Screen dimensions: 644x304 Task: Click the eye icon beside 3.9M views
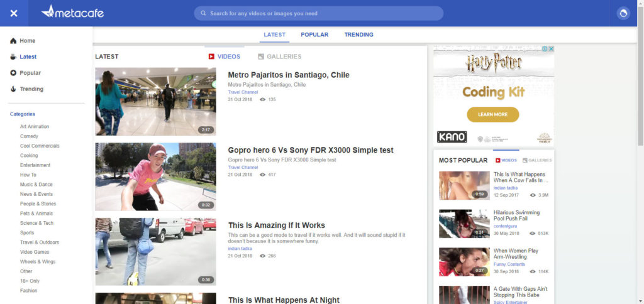coord(533,195)
